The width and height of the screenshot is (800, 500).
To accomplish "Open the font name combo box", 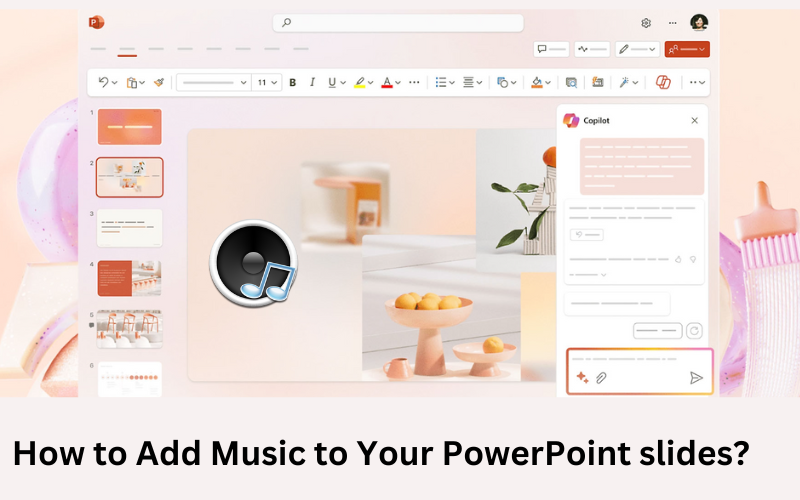I will [x=214, y=82].
